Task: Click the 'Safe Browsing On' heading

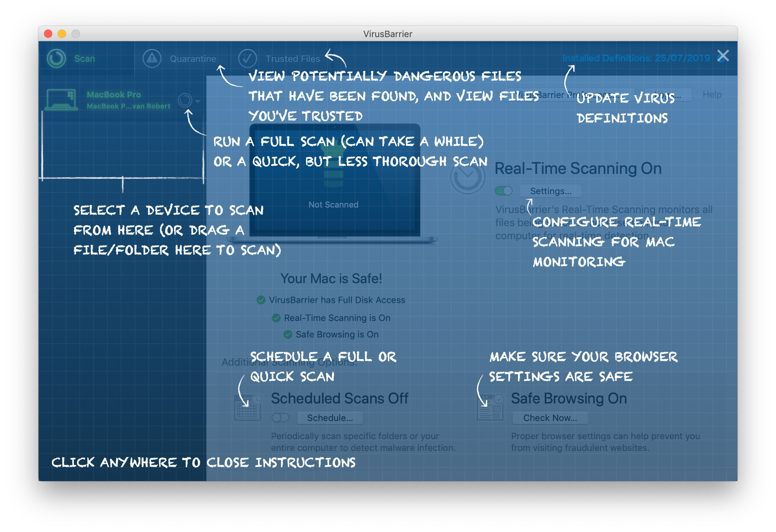Action: coord(569,399)
